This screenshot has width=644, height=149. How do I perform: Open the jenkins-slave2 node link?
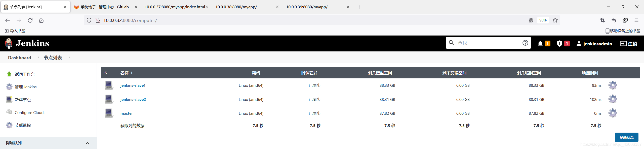tap(133, 99)
